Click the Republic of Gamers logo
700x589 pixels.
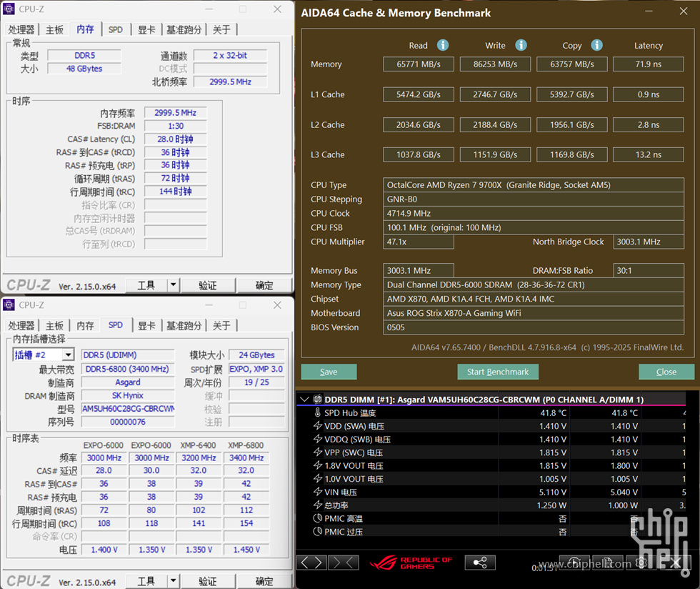[411, 563]
